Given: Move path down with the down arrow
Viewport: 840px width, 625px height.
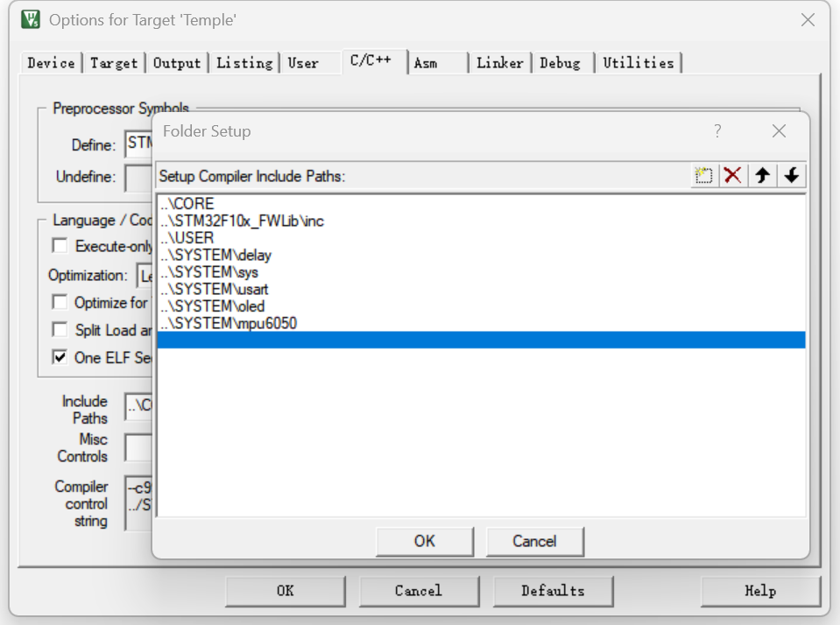Looking at the screenshot, I should [x=791, y=175].
